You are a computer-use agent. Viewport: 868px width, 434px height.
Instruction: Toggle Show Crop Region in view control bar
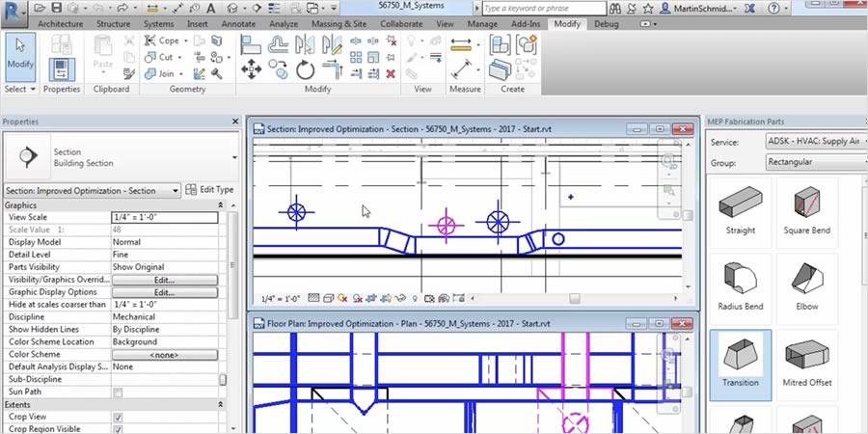click(x=386, y=298)
